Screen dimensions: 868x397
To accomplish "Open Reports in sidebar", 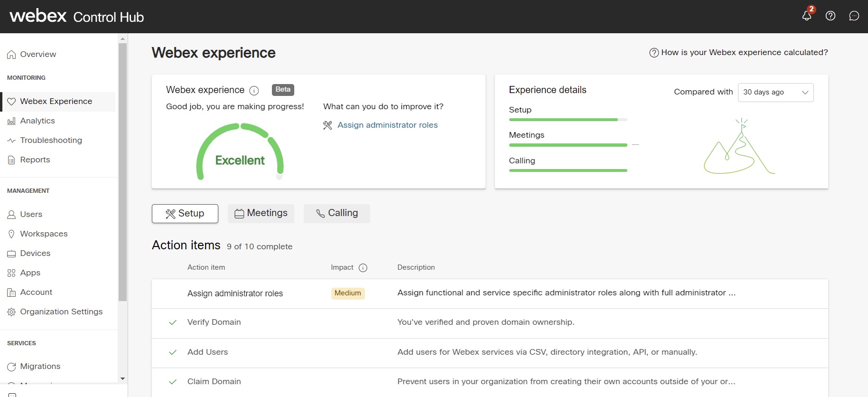I will (35, 160).
